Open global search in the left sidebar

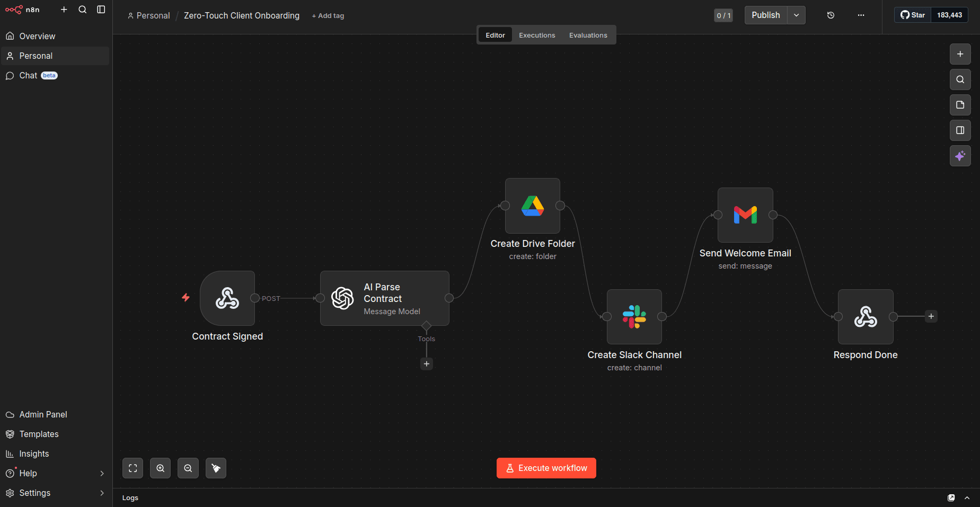point(83,9)
